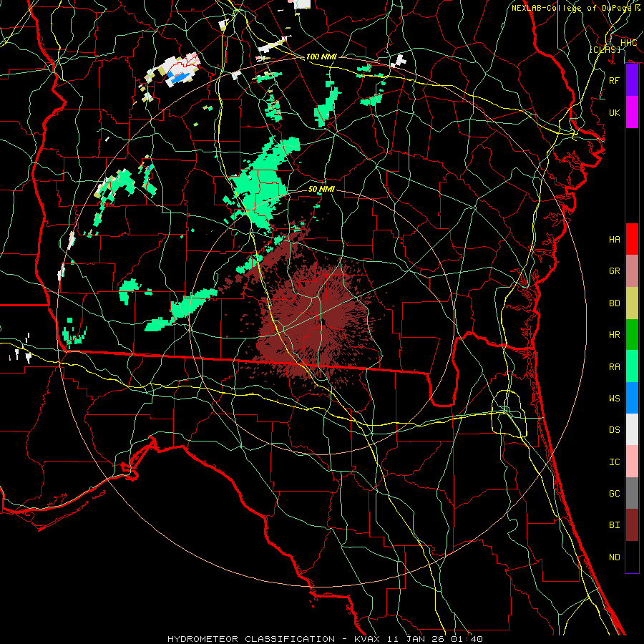Click the IC legend label
Viewport: 644px width, 644px height.
pos(615,462)
